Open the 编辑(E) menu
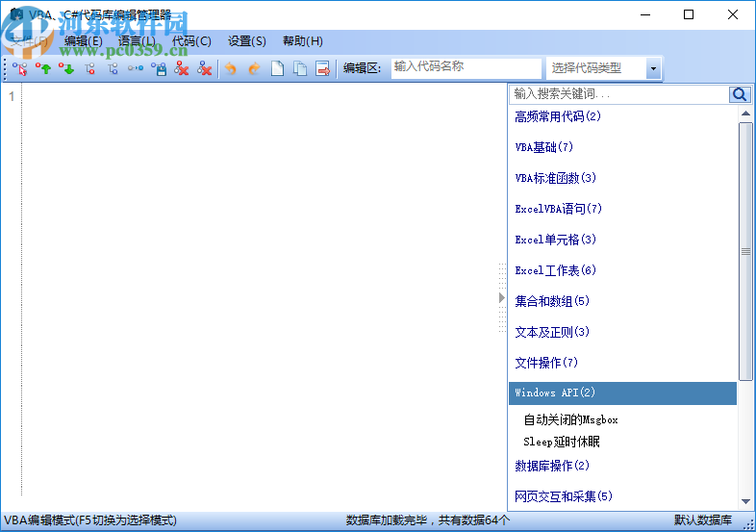The height and width of the screenshot is (532, 756). [84, 41]
